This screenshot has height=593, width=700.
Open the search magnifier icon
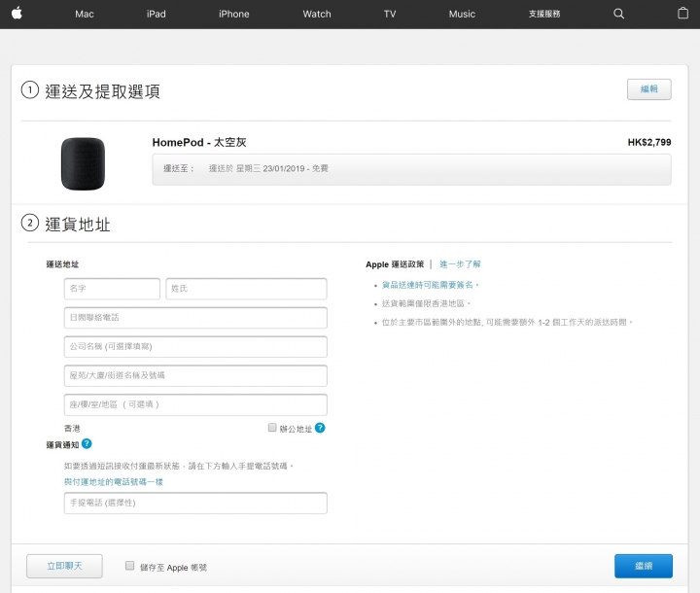click(x=618, y=14)
